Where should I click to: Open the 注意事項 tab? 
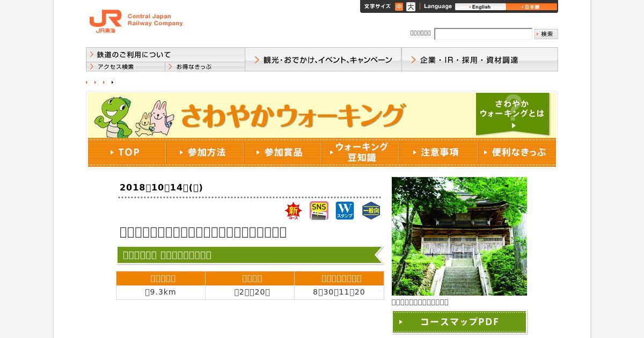(438, 152)
